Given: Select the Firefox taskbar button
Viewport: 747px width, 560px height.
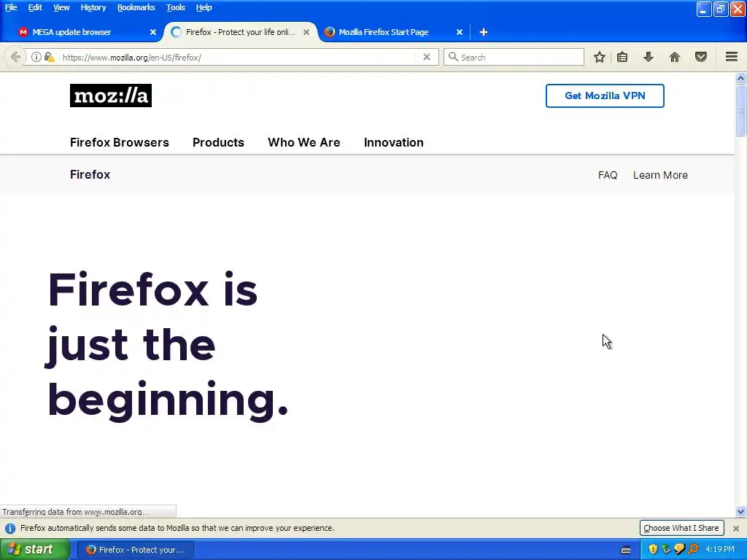Looking at the screenshot, I should [136, 550].
